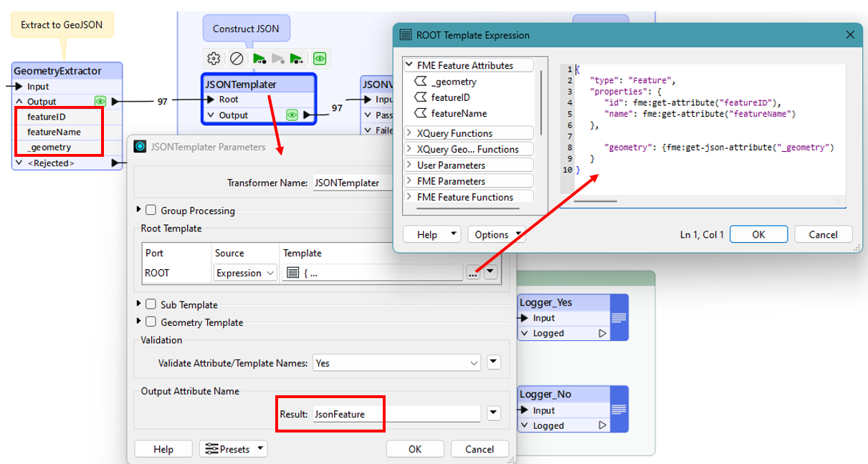This screenshot has height=464, width=868.
Task: Click the third green Run From This icon
Action: (x=297, y=59)
